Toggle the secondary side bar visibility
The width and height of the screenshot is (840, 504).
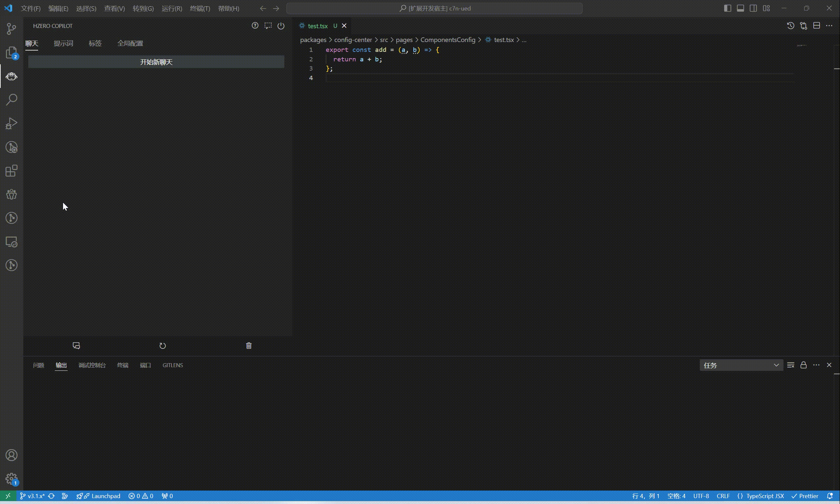click(753, 8)
